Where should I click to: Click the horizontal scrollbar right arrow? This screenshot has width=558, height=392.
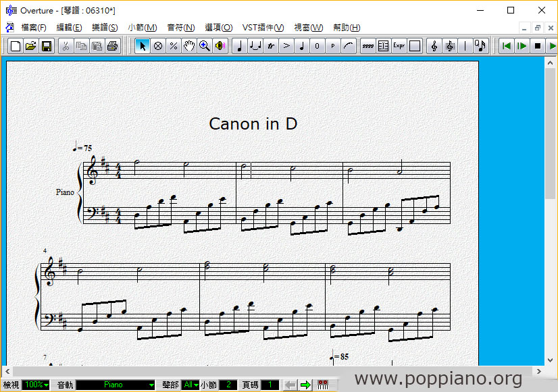[539, 371]
